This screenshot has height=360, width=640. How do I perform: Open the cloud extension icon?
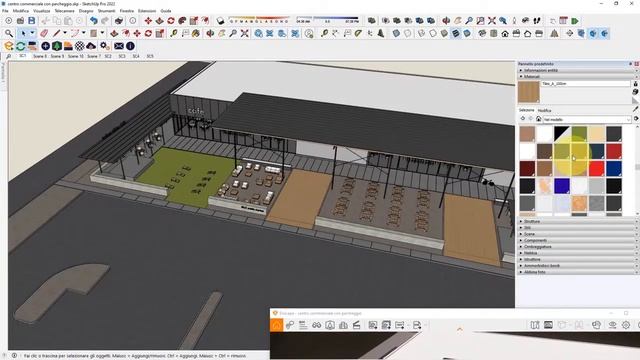91,46
